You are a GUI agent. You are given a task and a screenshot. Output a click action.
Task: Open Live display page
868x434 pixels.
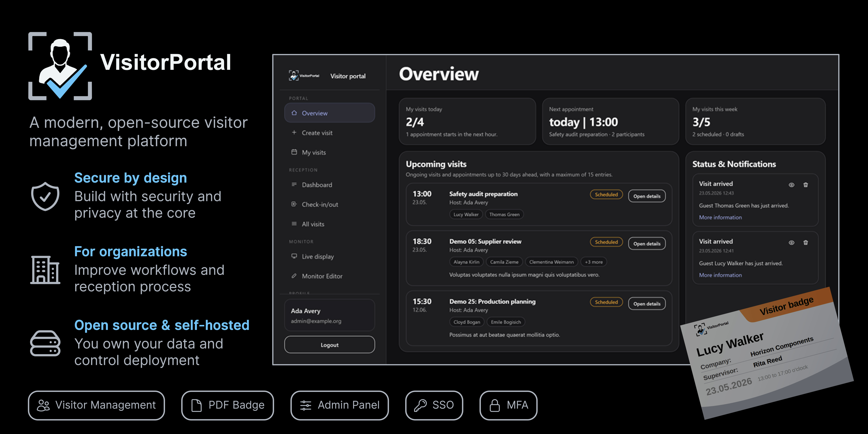(x=330, y=256)
